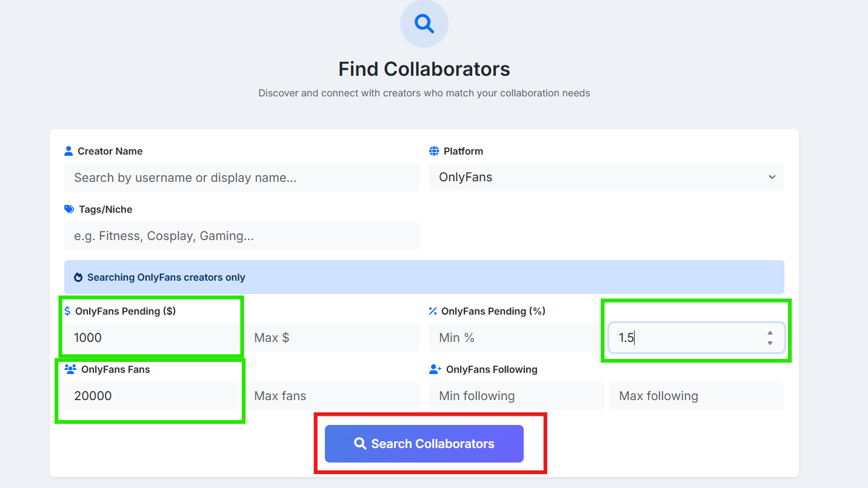
Task: Click the Search Collaborators button
Action: 424,443
